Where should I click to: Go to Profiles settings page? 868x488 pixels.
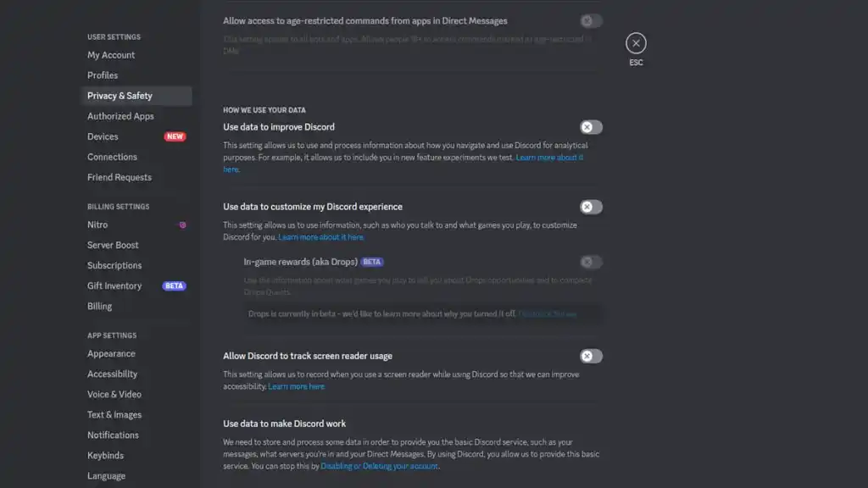click(x=103, y=75)
